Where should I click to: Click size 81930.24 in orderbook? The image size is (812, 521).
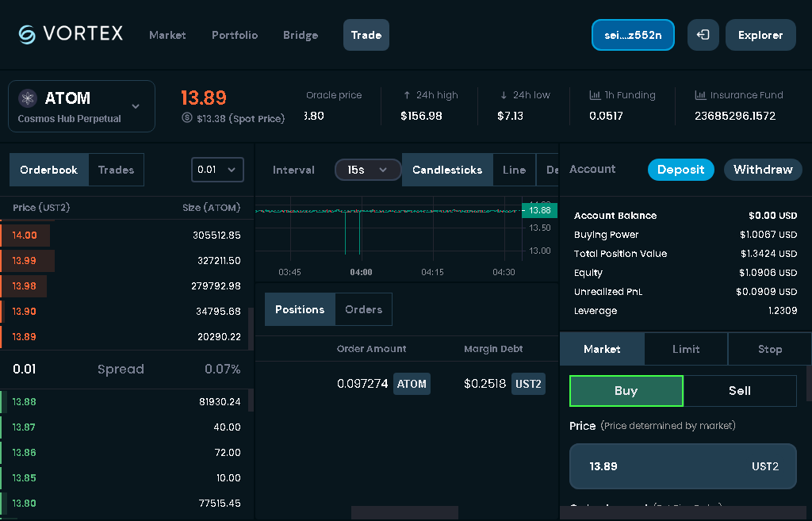(x=220, y=402)
